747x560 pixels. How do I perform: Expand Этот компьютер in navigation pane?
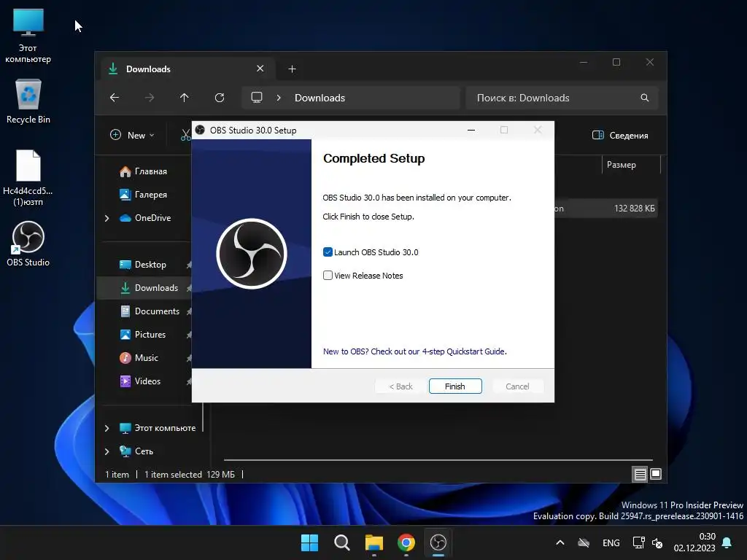(107, 428)
